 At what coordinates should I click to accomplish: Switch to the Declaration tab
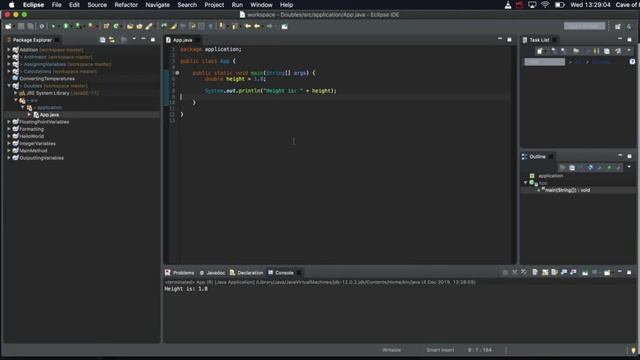(247, 273)
